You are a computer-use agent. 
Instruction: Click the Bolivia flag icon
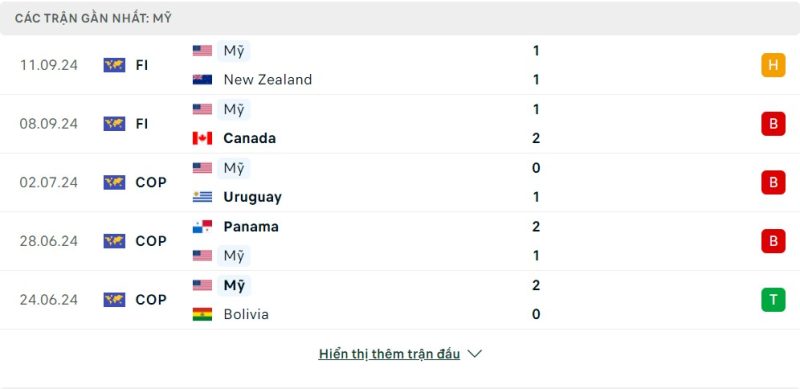pyautogui.click(x=202, y=314)
